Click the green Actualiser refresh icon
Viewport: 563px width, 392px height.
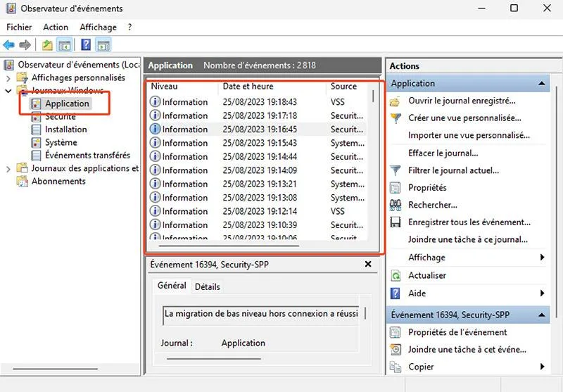[396, 276]
